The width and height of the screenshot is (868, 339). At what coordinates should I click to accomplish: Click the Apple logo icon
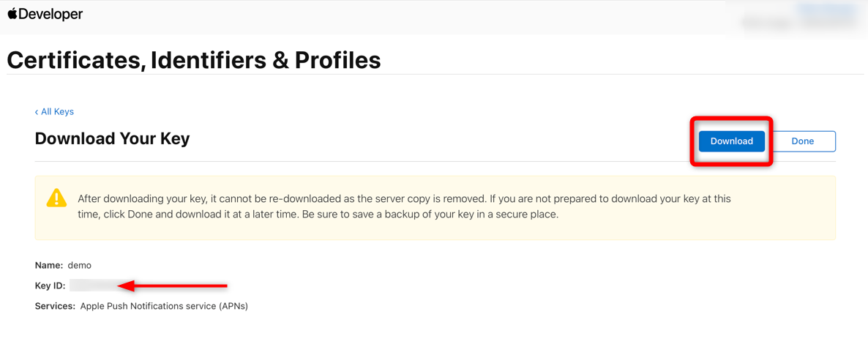pos(12,13)
